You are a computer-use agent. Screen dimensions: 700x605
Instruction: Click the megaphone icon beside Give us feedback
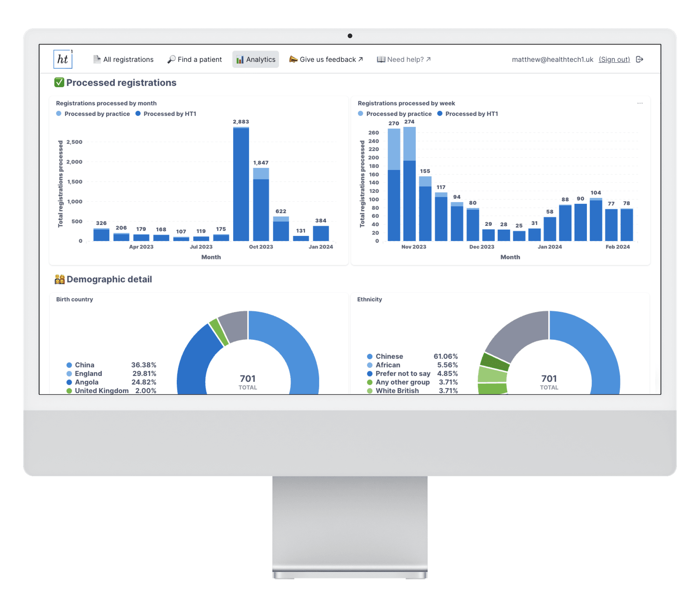coord(293,59)
